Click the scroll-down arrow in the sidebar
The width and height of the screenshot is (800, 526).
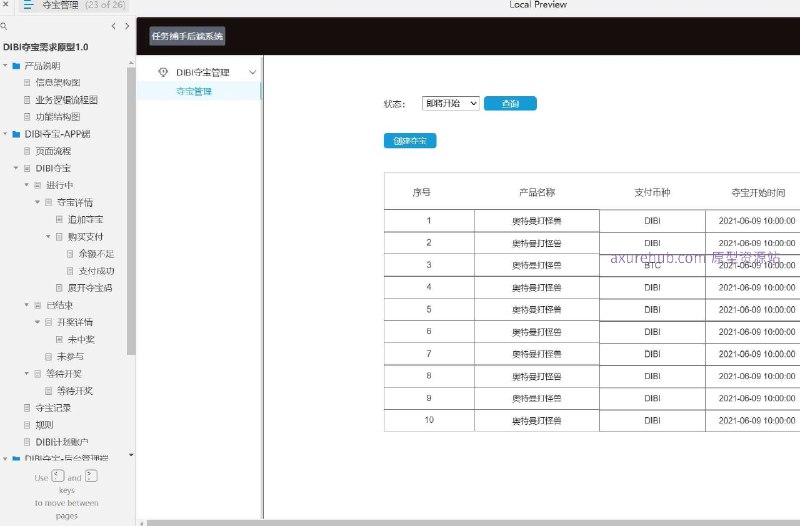(x=131, y=455)
